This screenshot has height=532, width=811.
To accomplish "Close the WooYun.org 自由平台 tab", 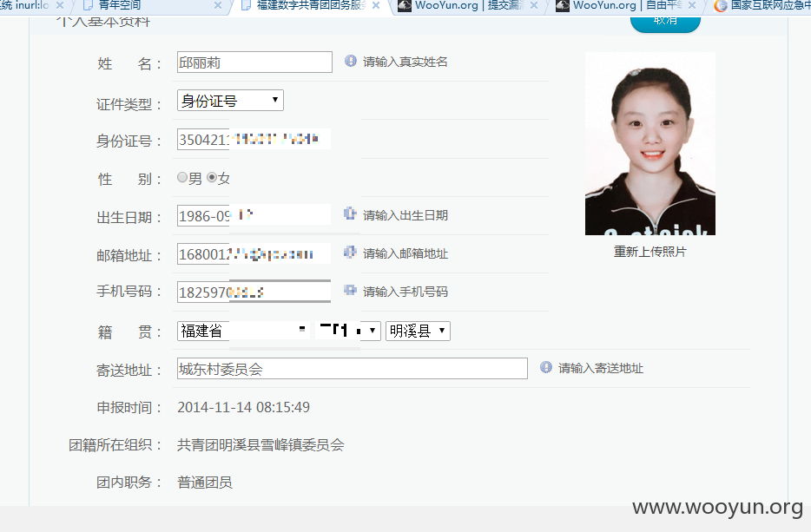I will pos(692,5).
